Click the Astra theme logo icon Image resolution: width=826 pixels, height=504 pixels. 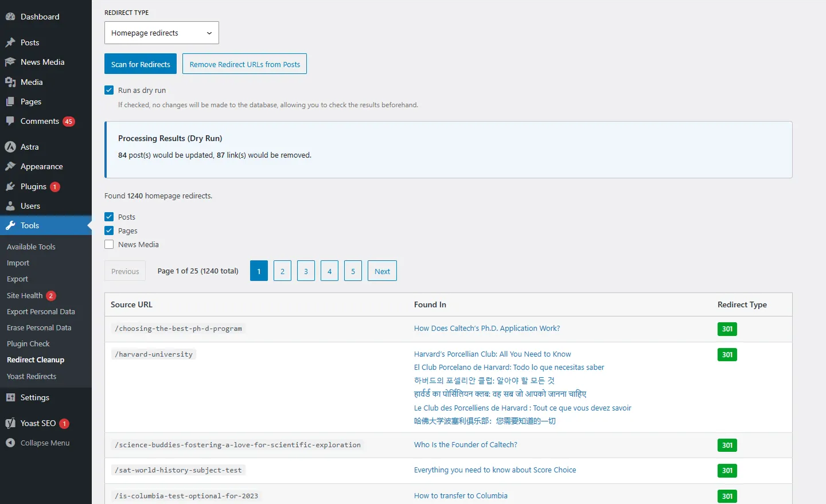10,147
